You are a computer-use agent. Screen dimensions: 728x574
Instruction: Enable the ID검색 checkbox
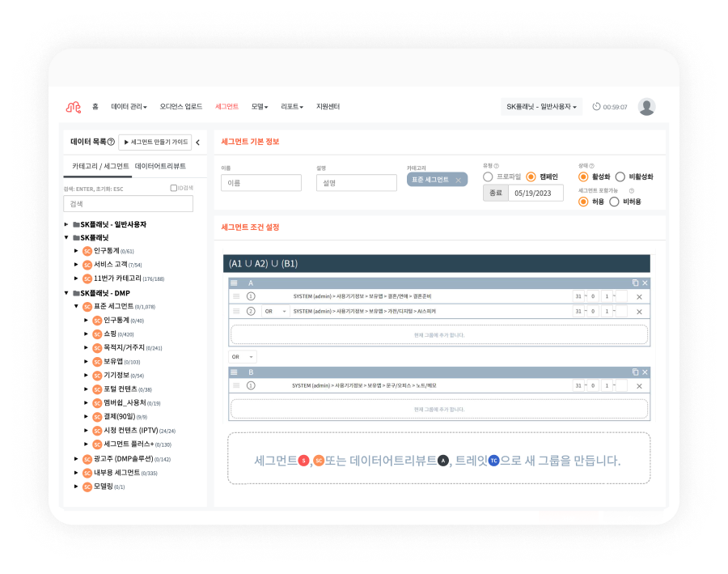173,188
